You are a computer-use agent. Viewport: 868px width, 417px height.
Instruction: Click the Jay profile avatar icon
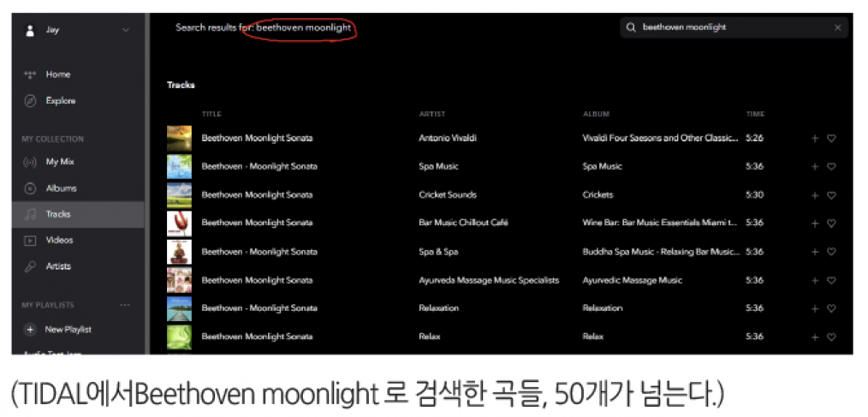[x=30, y=31]
